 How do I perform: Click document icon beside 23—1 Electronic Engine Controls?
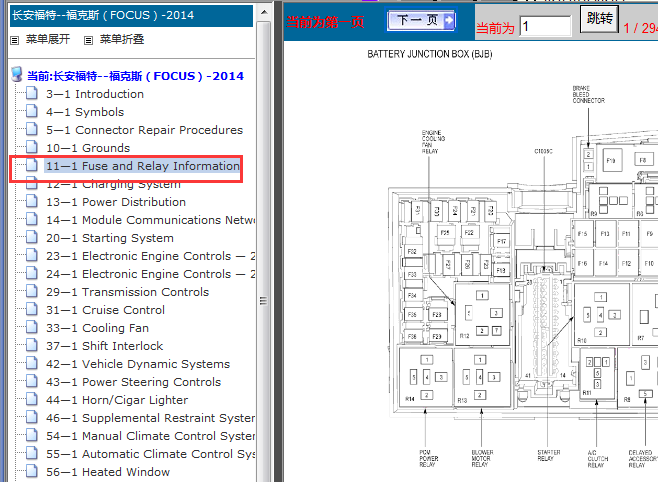31,255
